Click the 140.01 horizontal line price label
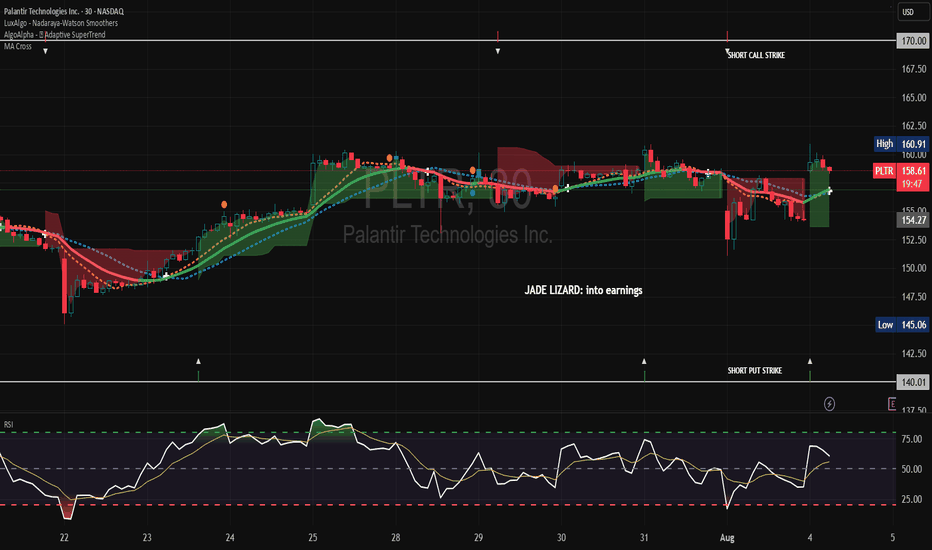 tap(912, 382)
